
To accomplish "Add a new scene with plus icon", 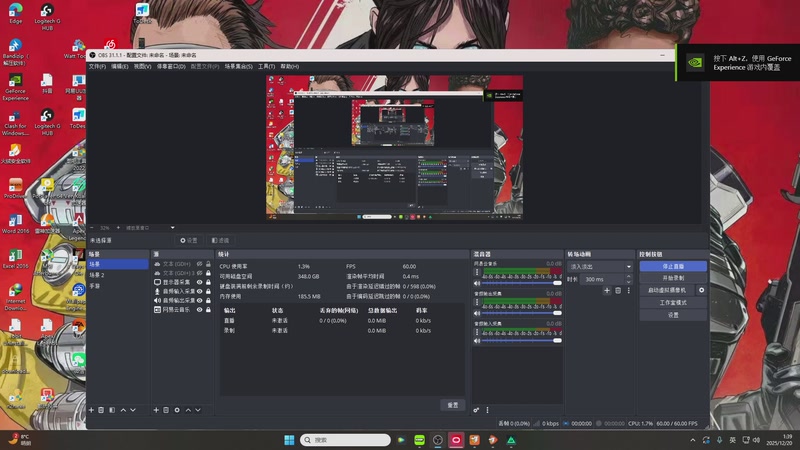I will pos(91,410).
